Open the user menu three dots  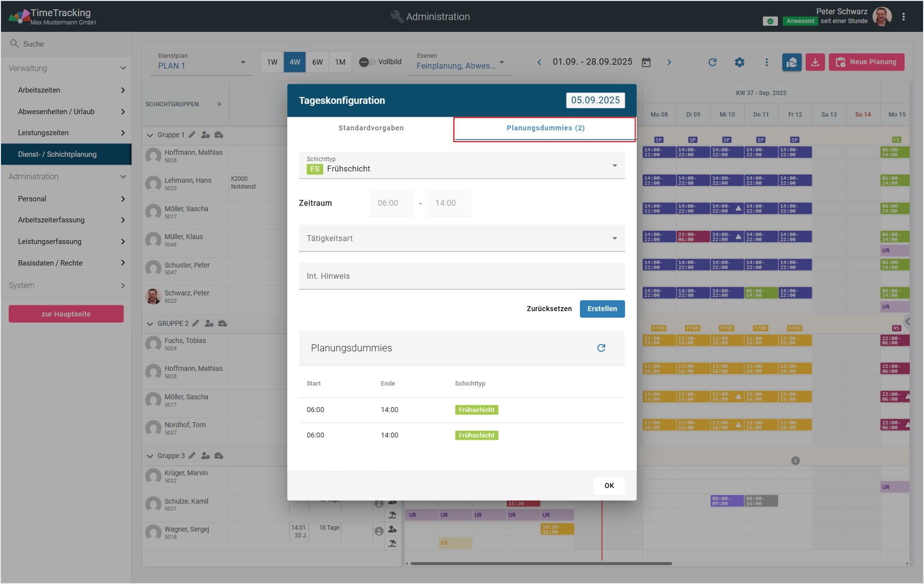pos(903,17)
